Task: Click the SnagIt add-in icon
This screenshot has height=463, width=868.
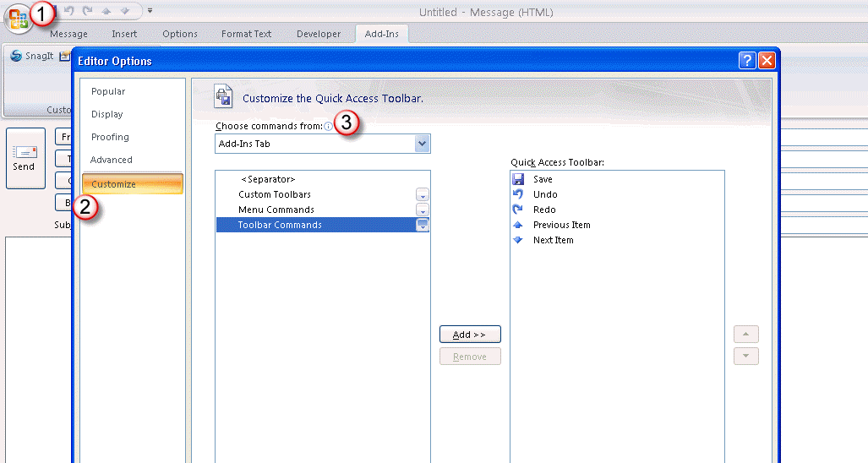Action: click(15, 57)
